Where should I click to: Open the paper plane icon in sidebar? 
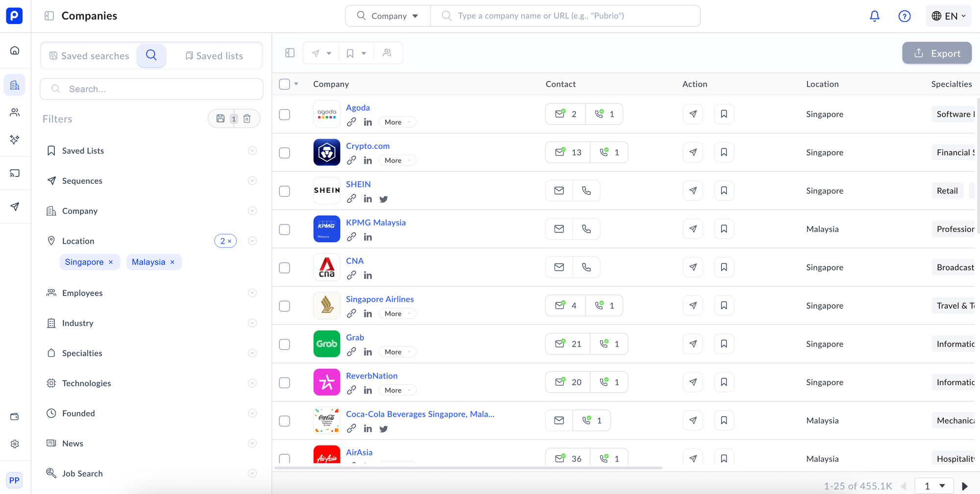pos(15,206)
